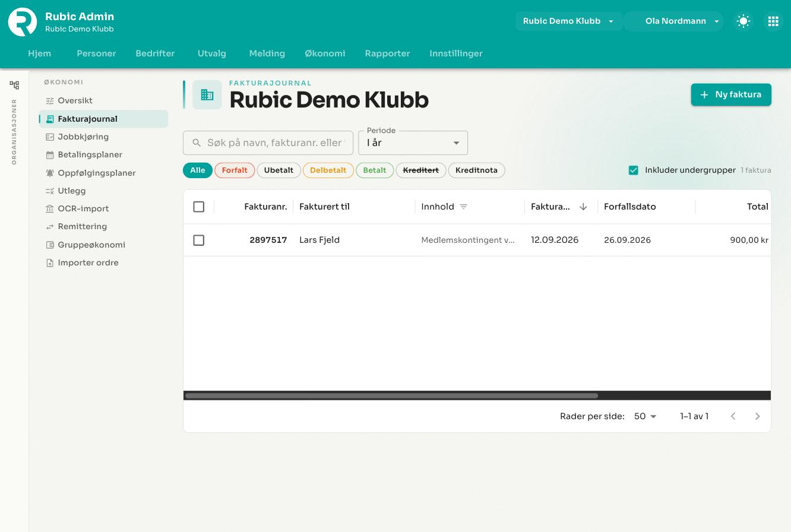Image resolution: width=791 pixels, height=532 pixels.
Task: Go to the next page arrow
Action: point(757,416)
